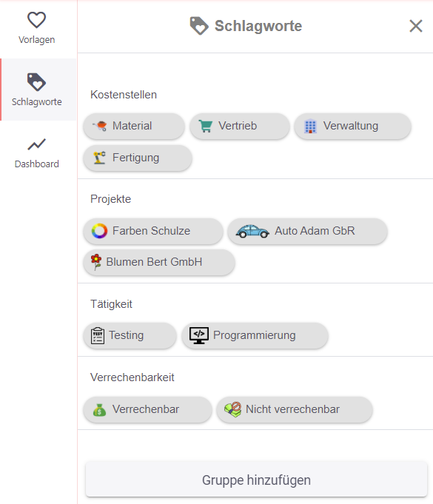The height and width of the screenshot is (504, 433).
Task: Click the shopping cart icon on Vertrieb
Action: [206, 126]
